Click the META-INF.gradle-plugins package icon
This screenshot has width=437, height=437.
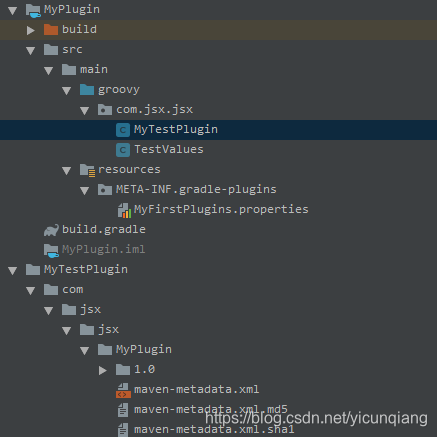[x=105, y=189]
